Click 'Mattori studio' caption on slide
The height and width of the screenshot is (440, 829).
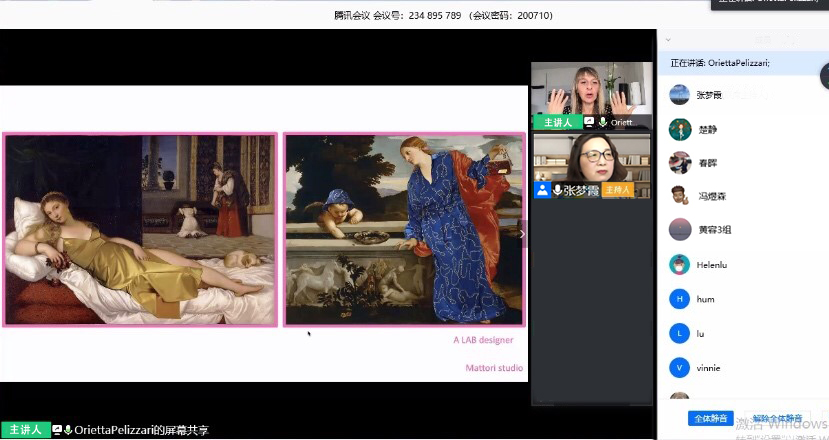494,368
